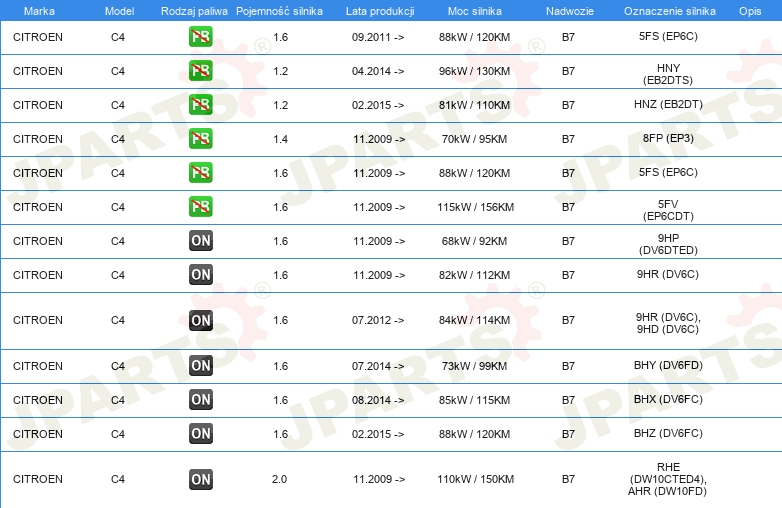Click the PB fuel icon in the 8FP (EP3) row

(x=200, y=138)
